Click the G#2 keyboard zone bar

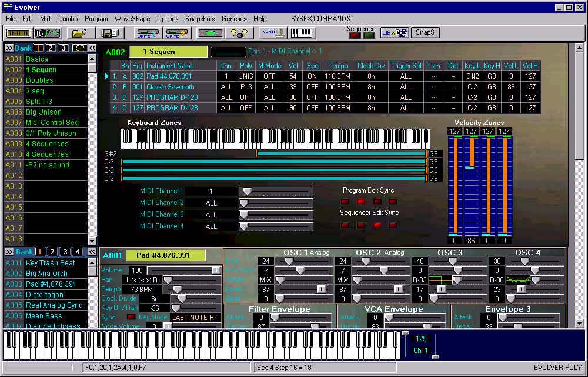coord(341,153)
